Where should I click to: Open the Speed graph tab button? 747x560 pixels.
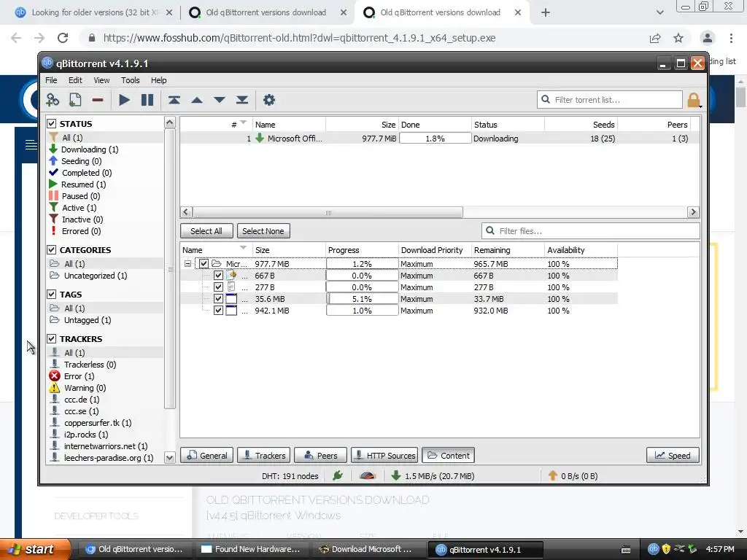(672, 456)
